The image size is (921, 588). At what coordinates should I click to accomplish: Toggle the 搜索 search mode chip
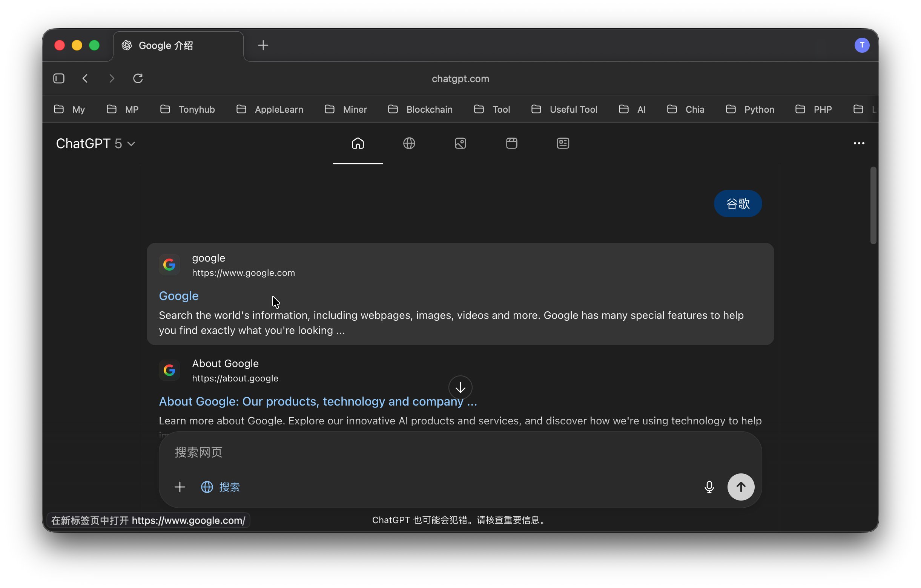[221, 487]
